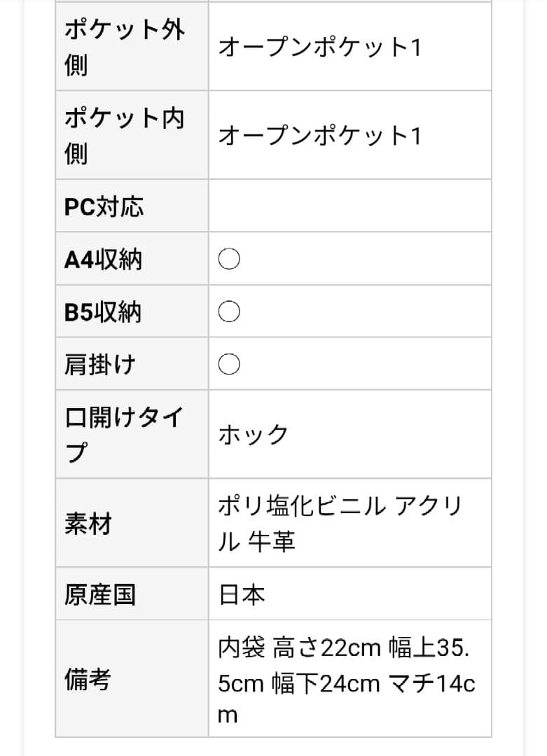The width and height of the screenshot is (547, 756).
Task: Click the ポリ塩化ビニル material text
Action: [301, 505]
